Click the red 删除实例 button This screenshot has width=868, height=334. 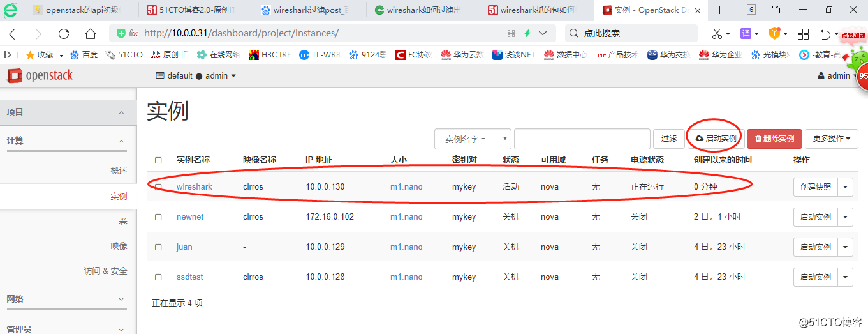[x=774, y=139]
